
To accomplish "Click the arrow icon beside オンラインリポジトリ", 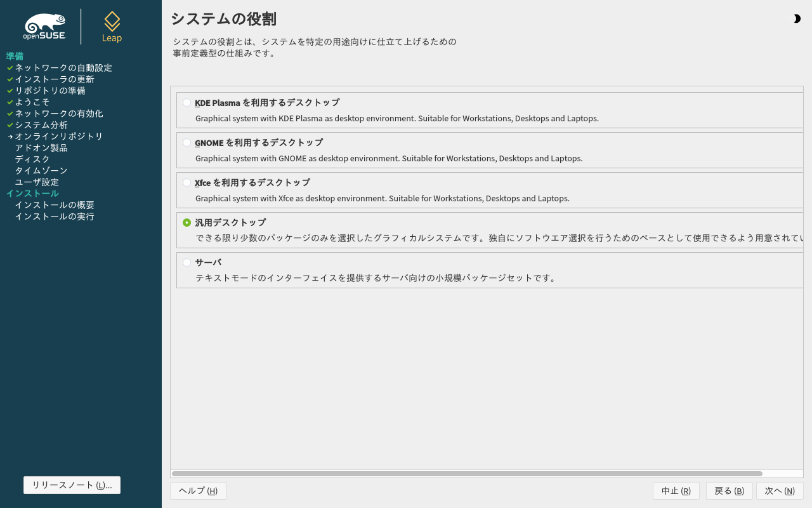I will pyautogui.click(x=10, y=137).
